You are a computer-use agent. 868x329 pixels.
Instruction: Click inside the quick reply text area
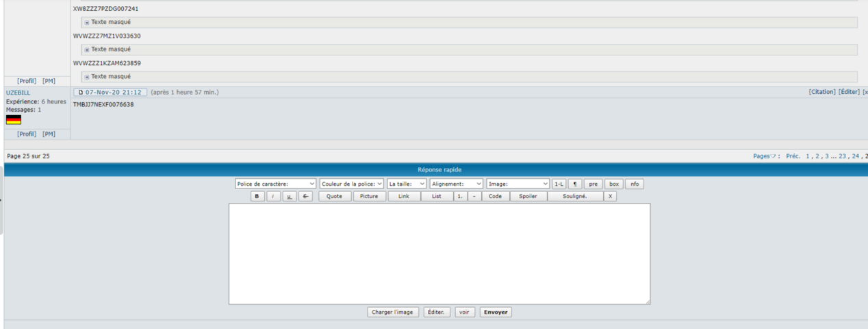click(439, 254)
